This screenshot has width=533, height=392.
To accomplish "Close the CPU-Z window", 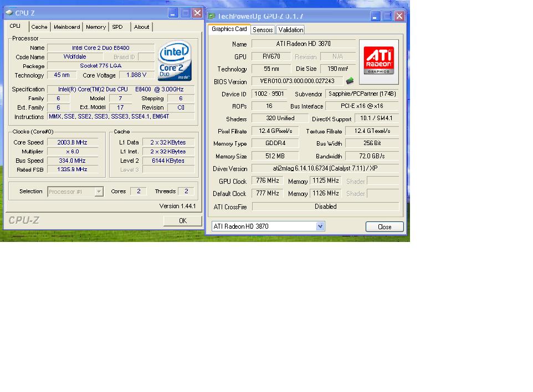I will [197, 13].
